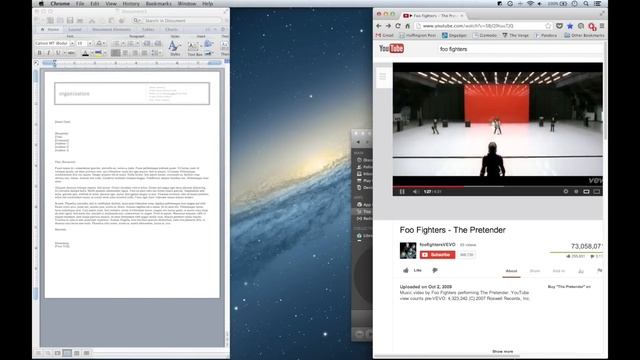
Task: Apply the yellow highlight color in Word
Action: pos(98,53)
